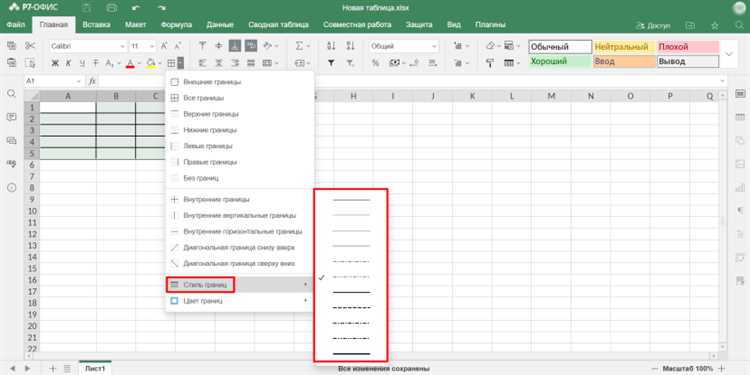Open the Стиль границ submenu

tap(240, 285)
